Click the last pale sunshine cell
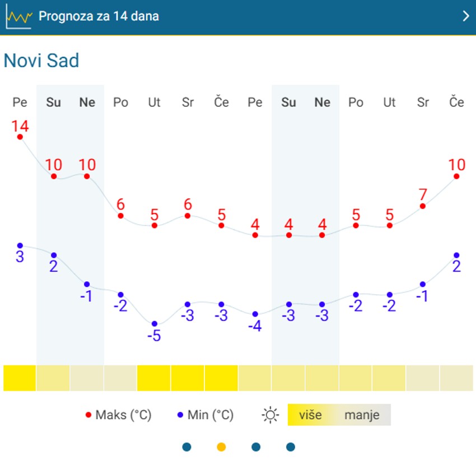476x460 pixels. [x=456, y=378]
